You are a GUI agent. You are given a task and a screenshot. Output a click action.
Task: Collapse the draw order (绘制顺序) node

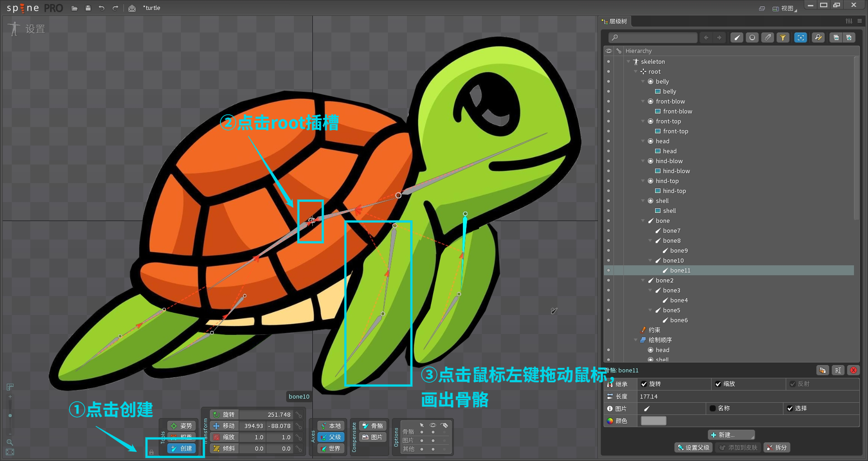coord(636,340)
